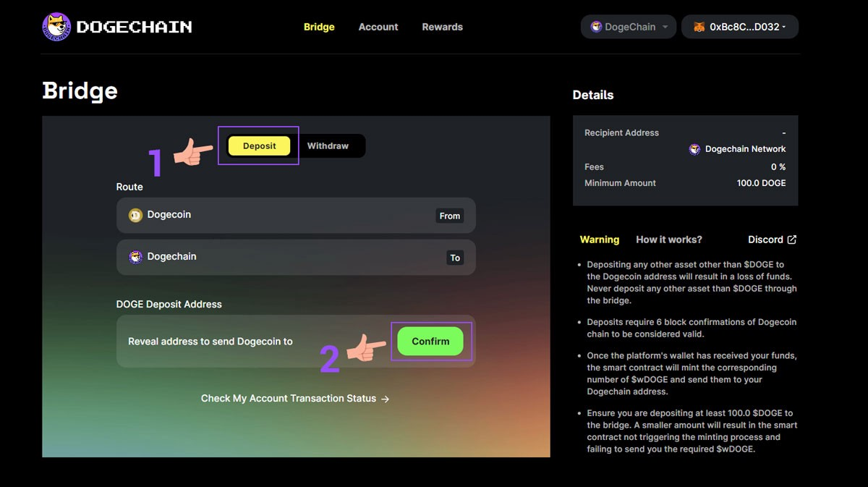Open the DogeChain network dropdown

point(629,27)
